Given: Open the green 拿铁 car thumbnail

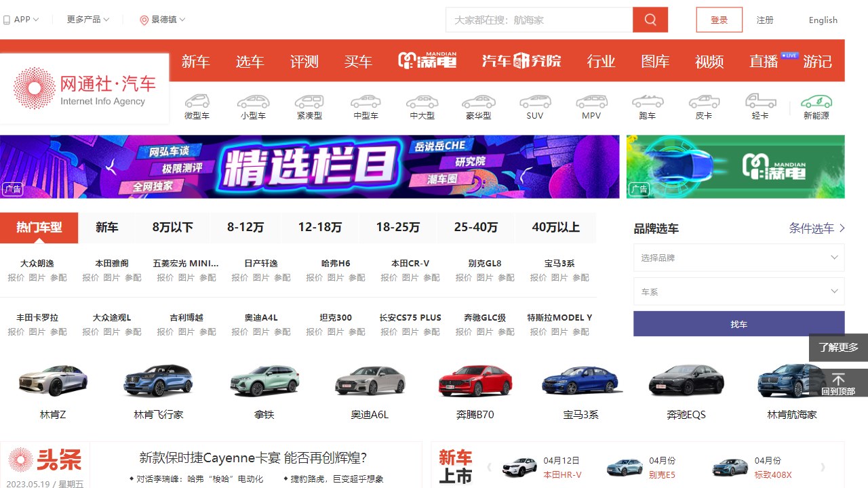Looking at the screenshot, I should (264, 380).
